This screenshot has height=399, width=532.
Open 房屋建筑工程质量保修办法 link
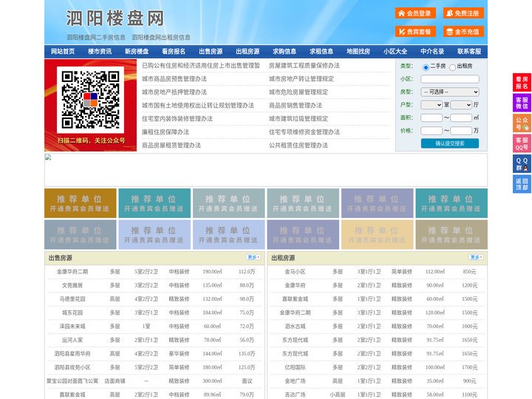304,66
